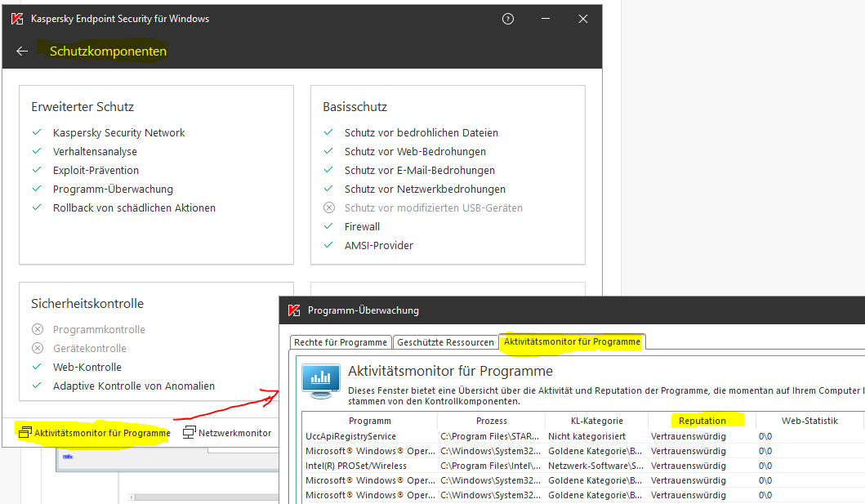Sort by the Reputation column header
The width and height of the screenshot is (865, 504).
tap(702, 421)
